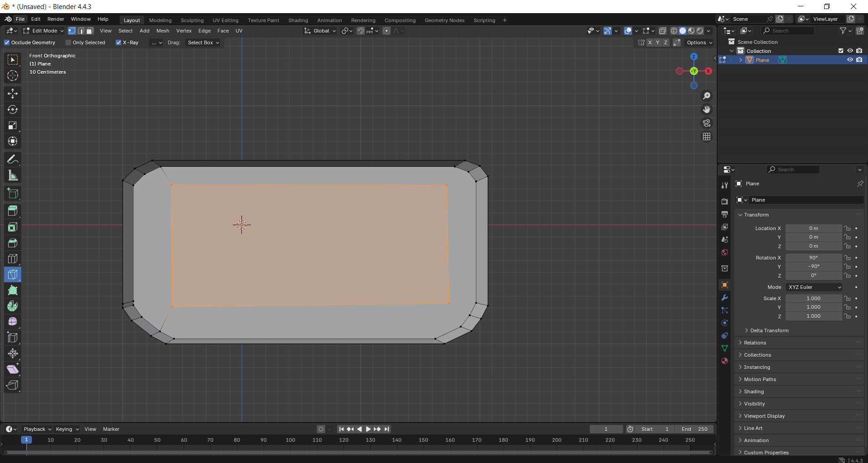Expand the Delta Transform section
This screenshot has height=463, width=868.
pos(769,331)
